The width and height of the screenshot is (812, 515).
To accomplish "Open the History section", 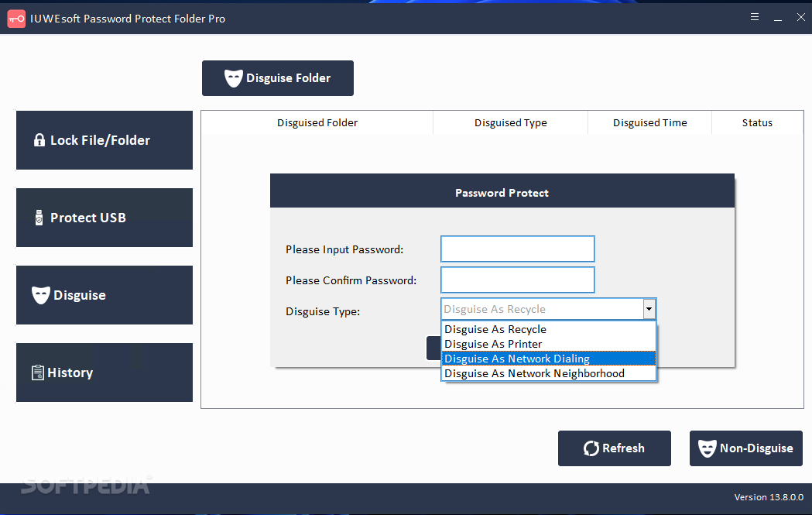I will coord(104,373).
